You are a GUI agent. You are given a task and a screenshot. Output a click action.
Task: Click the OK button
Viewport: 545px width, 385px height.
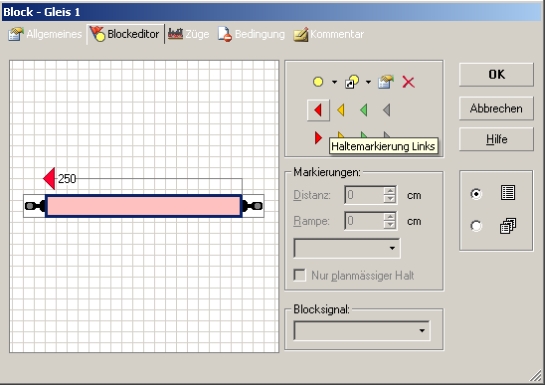click(496, 74)
